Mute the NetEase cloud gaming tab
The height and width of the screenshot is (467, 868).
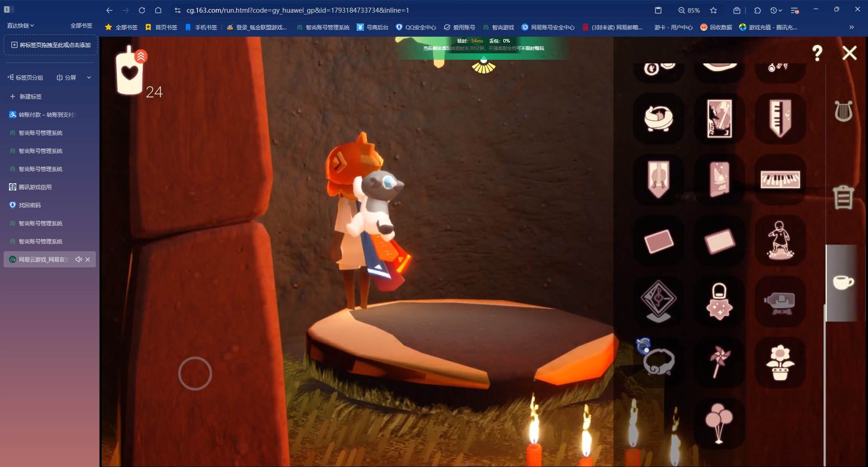pyautogui.click(x=78, y=259)
